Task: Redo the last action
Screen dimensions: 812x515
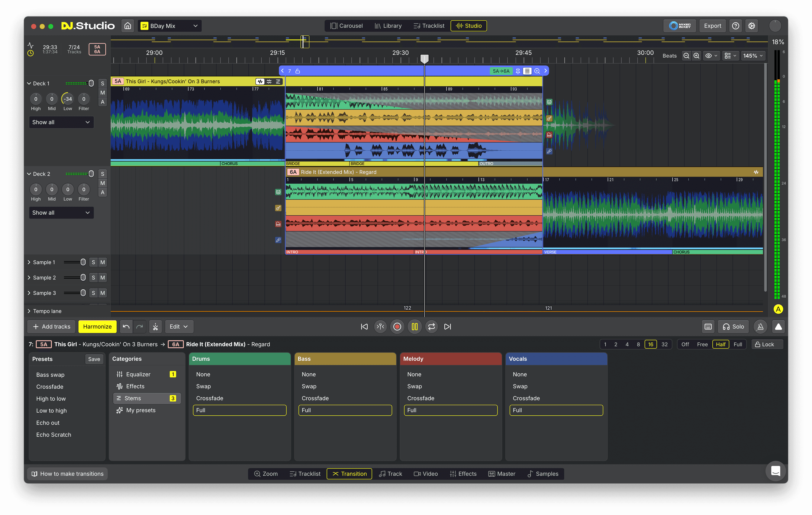Action: pos(139,326)
